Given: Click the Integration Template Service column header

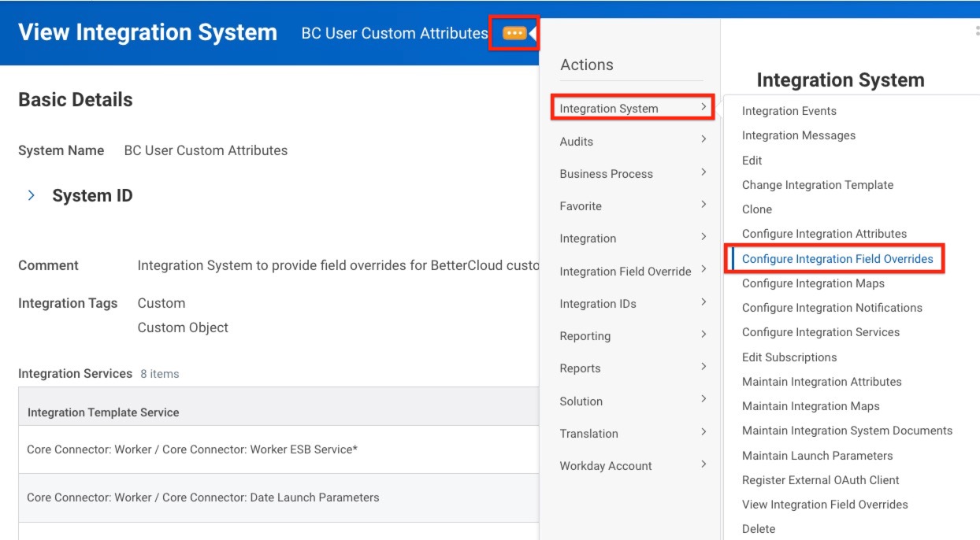Looking at the screenshot, I should [x=103, y=412].
